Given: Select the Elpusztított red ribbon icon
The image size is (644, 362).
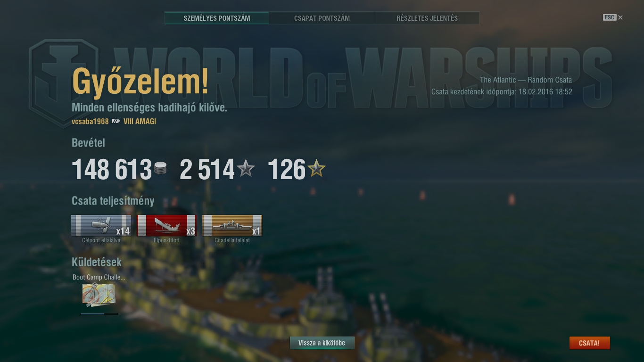Looking at the screenshot, I should pos(166,225).
